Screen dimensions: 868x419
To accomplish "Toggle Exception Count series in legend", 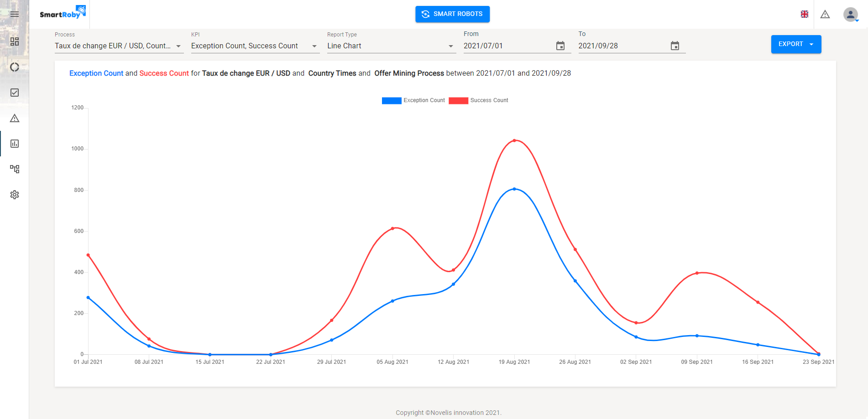I will tap(413, 100).
